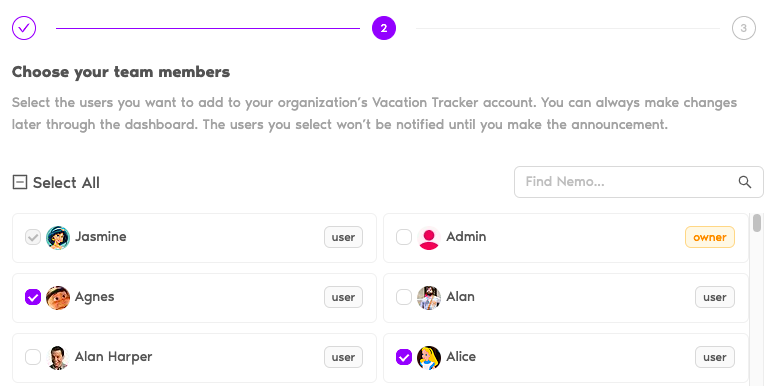
Task: Click the search magnifier icon
Action: (745, 182)
